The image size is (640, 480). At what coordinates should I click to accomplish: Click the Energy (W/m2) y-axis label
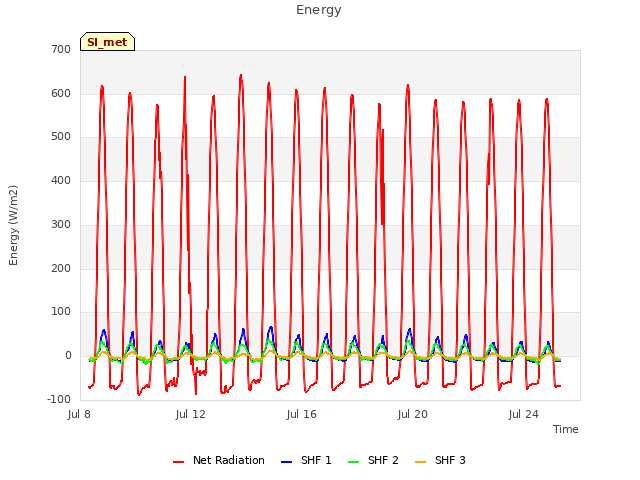click(13, 225)
